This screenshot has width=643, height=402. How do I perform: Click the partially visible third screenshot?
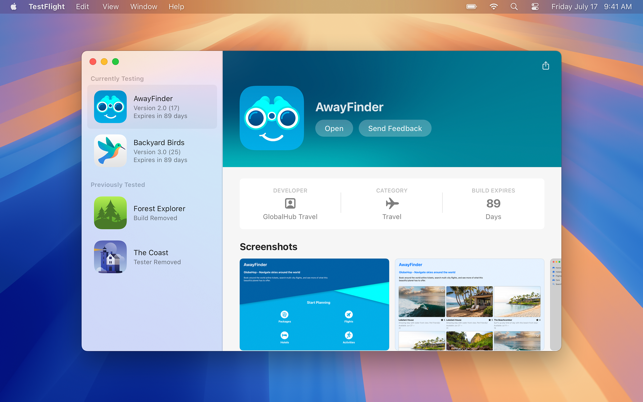pos(555,304)
